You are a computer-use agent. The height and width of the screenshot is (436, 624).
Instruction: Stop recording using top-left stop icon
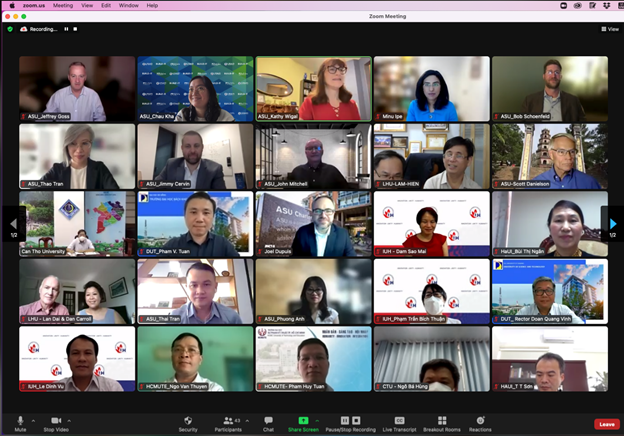point(75,29)
